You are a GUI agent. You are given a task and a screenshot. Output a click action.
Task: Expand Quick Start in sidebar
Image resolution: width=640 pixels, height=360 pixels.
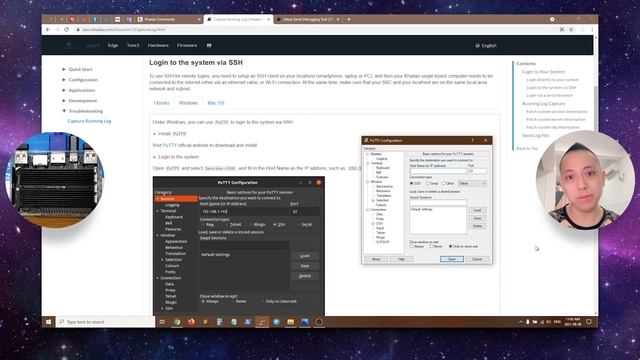coord(78,69)
